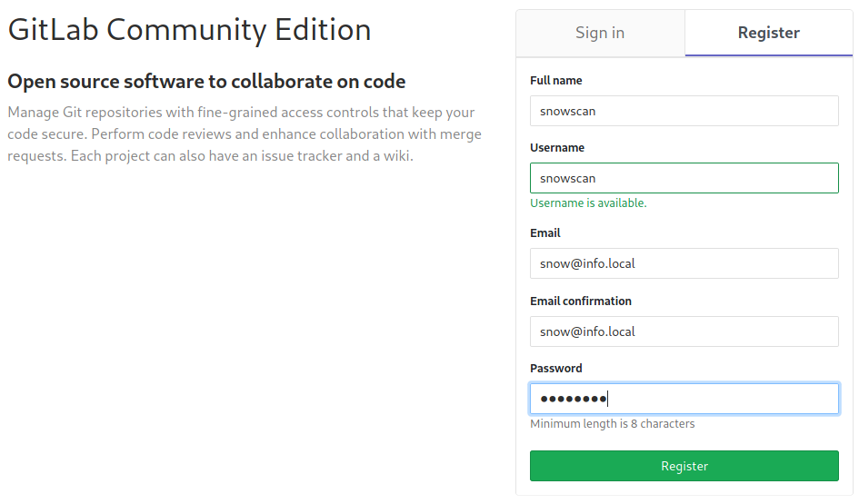Switch to the Sign in tab
The height and width of the screenshot is (504, 859).
tap(600, 33)
